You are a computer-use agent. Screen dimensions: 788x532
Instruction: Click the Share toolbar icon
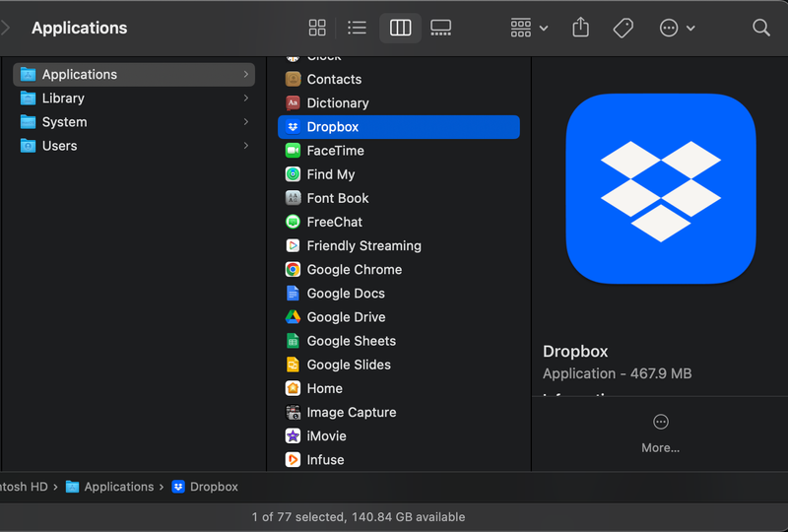tap(581, 29)
